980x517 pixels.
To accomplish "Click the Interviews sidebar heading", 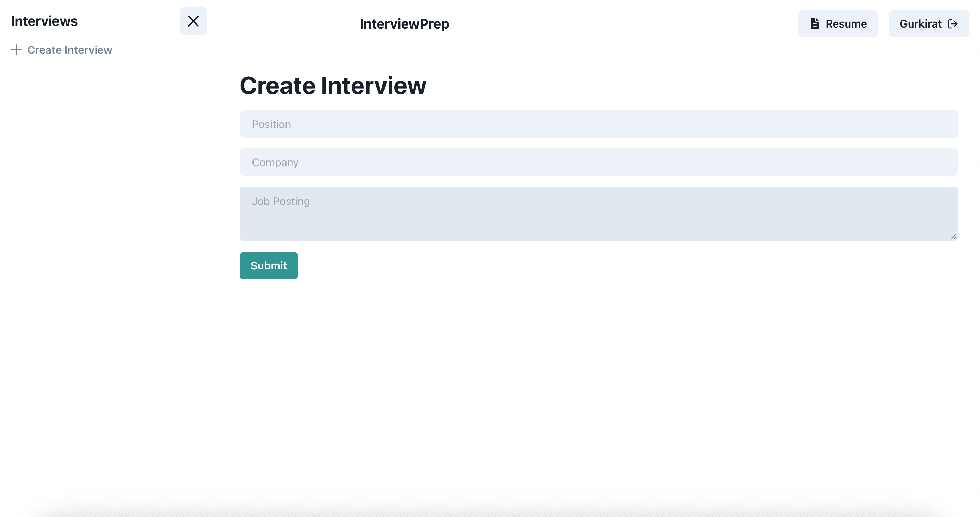I will [44, 21].
